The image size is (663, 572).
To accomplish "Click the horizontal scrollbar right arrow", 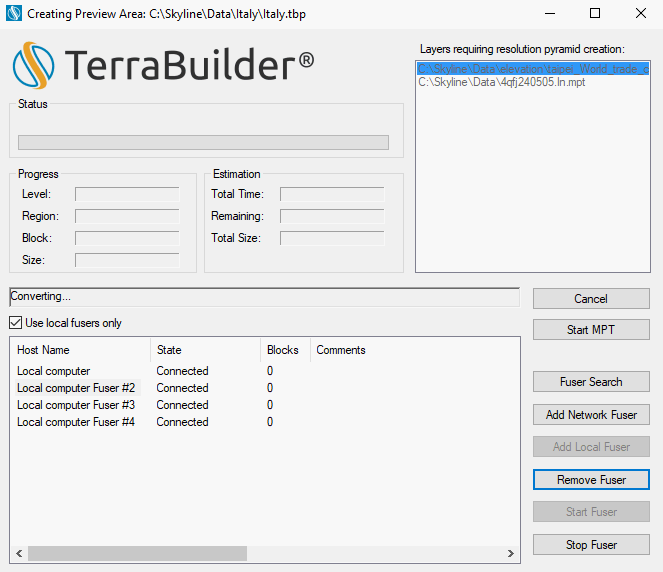I will pyautogui.click(x=512, y=553).
